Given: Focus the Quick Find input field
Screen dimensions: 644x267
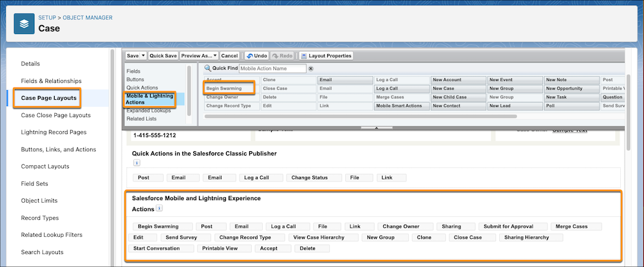Looking at the screenshot, I should coord(272,68).
